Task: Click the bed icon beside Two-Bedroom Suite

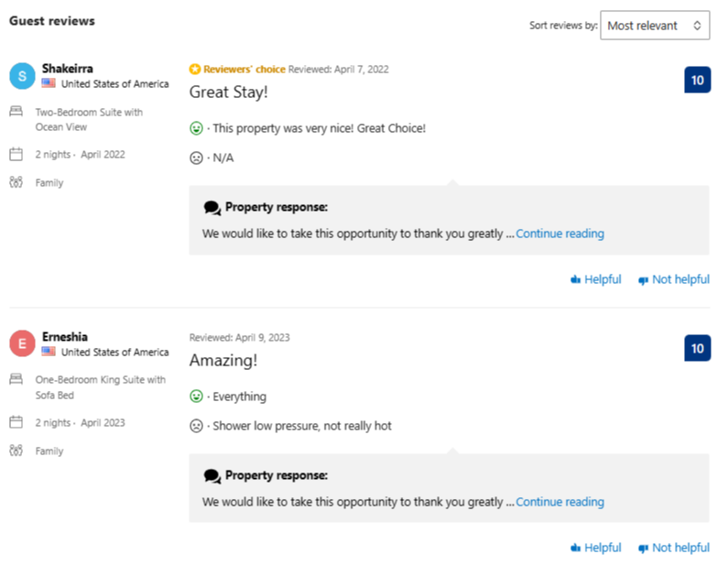Action: pos(16,112)
